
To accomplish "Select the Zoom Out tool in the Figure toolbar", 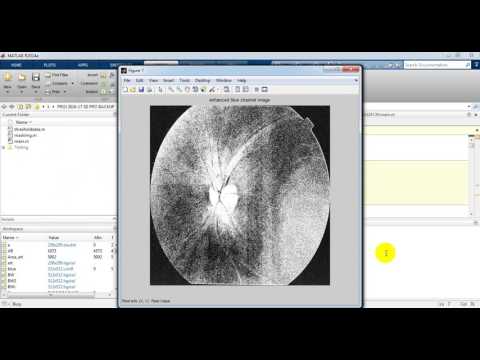I will pos(179,89).
